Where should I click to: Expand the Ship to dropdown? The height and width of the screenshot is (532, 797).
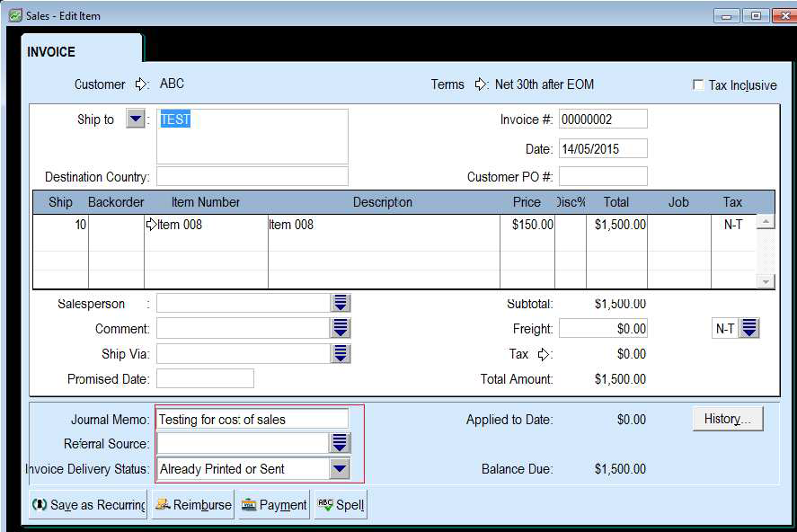(x=135, y=120)
